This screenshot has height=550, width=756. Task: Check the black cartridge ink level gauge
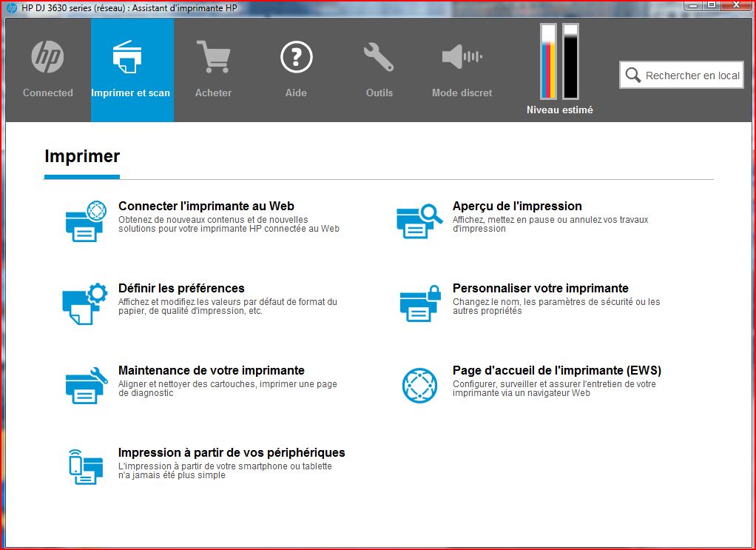tap(571, 61)
